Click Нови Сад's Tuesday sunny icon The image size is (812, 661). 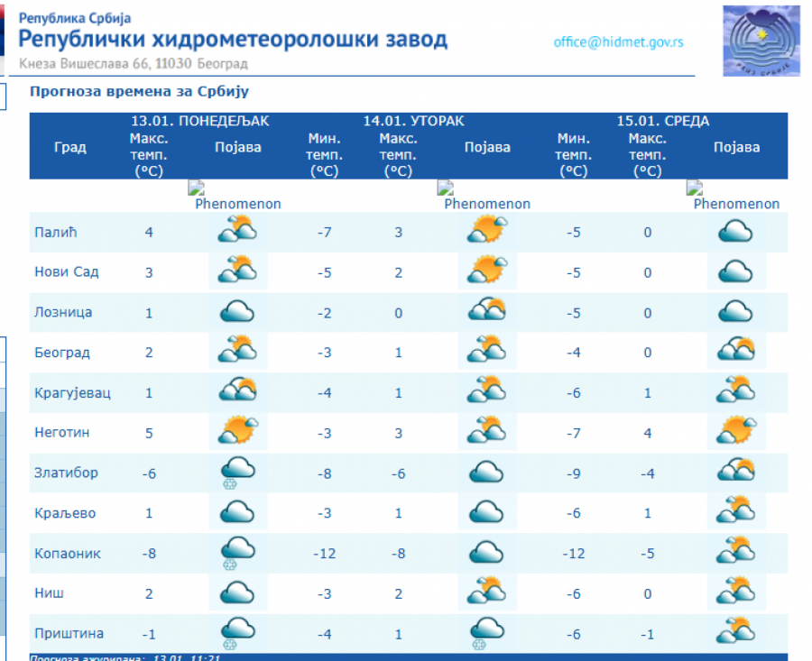click(x=486, y=271)
